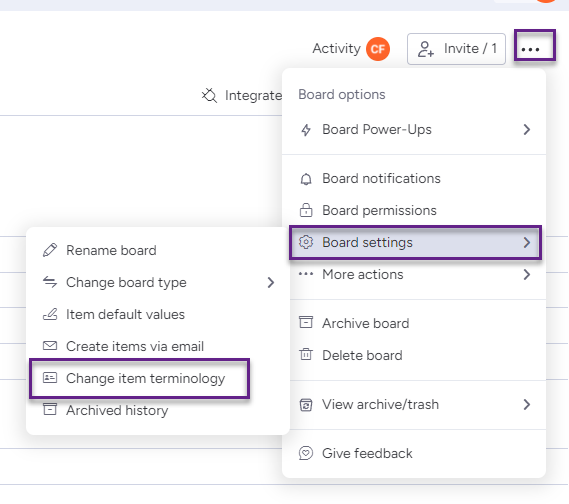This screenshot has width=569, height=504.
Task: Click the lightning bolt Power-Ups icon
Action: click(306, 130)
